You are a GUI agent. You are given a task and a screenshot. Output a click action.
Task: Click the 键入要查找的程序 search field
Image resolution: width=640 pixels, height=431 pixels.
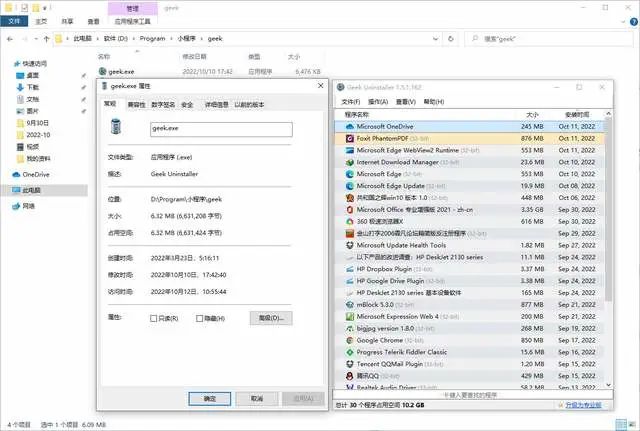[x=473, y=395]
